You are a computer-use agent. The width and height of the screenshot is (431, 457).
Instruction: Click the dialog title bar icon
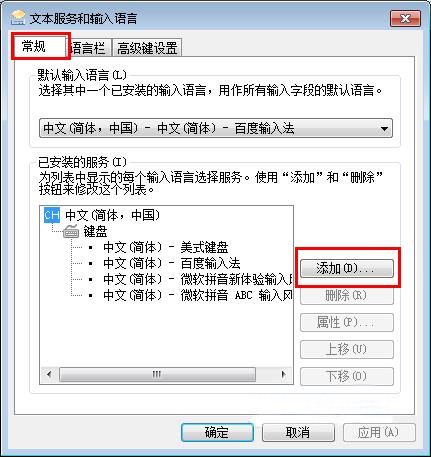[x=18, y=18]
